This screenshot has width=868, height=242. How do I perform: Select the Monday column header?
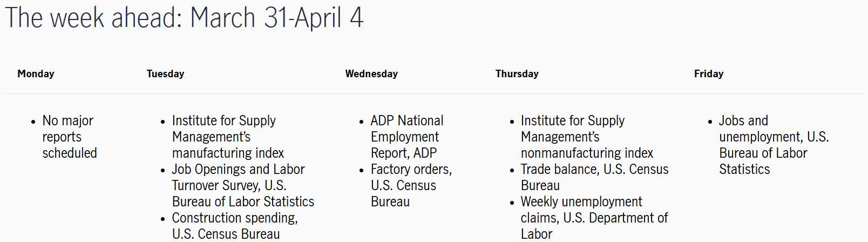(x=36, y=74)
